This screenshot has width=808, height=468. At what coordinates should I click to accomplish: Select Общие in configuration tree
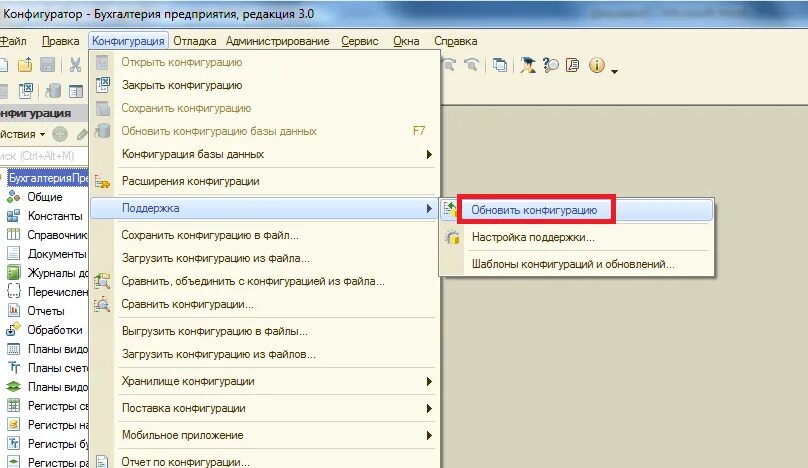pyautogui.click(x=45, y=197)
